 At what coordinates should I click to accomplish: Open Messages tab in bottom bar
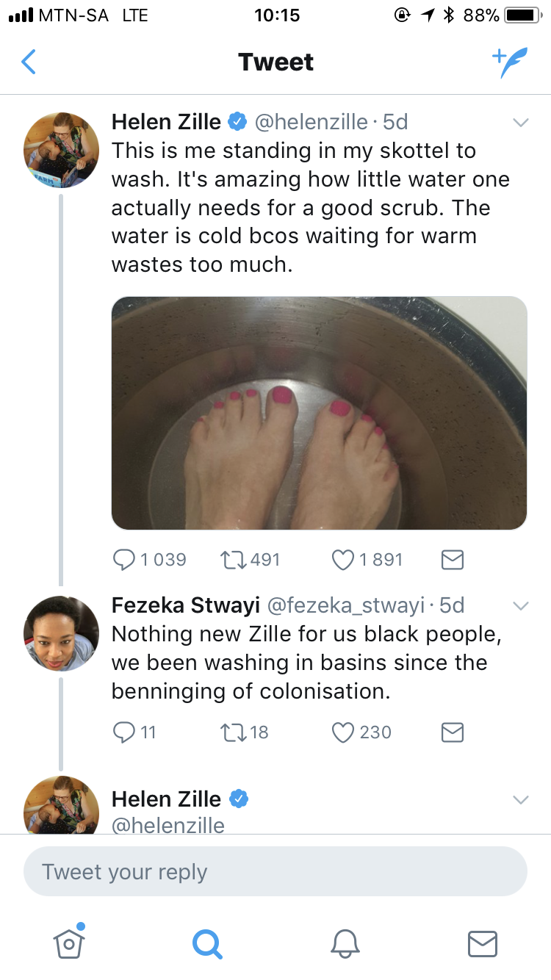click(483, 943)
